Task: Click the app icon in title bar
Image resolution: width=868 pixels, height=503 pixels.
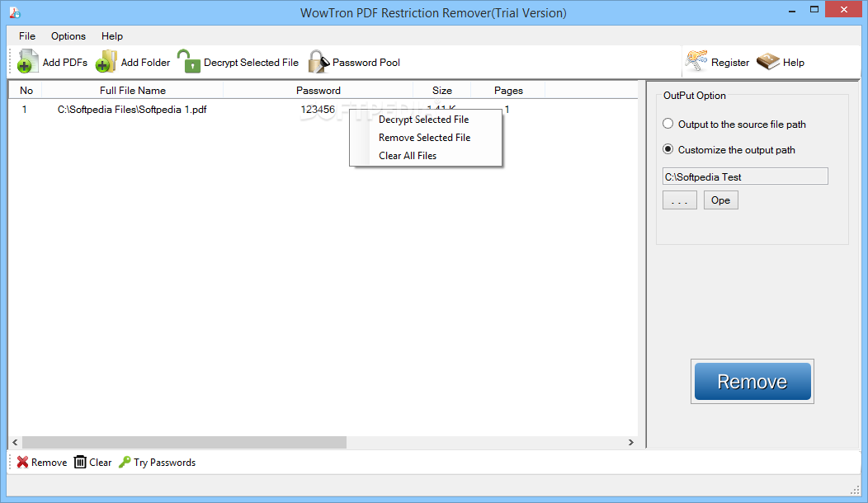Action: (x=15, y=12)
